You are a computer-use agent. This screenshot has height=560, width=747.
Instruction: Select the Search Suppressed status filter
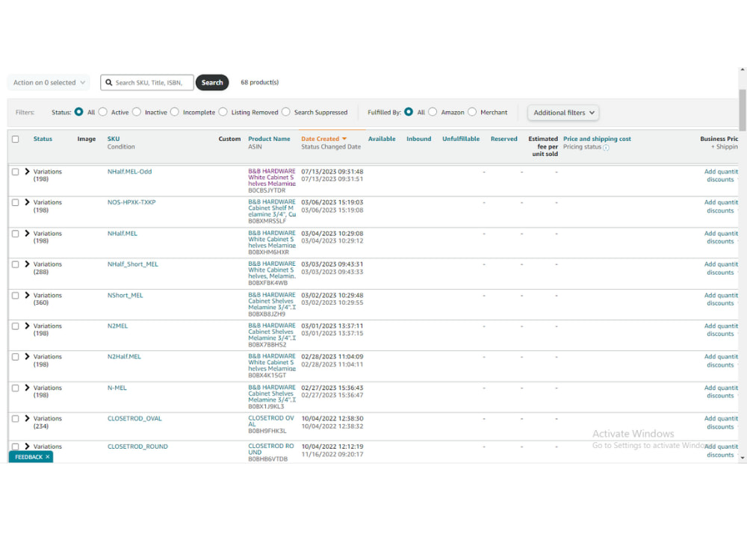tap(286, 112)
